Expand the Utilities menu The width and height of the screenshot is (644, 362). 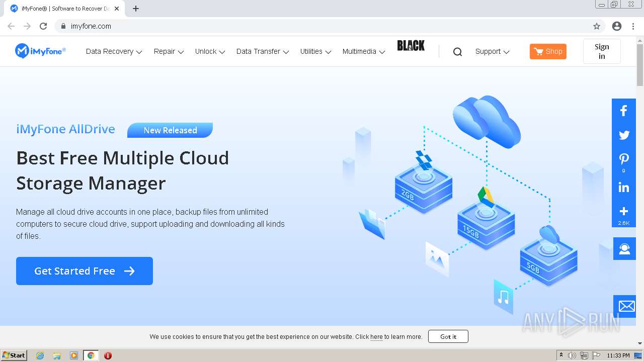click(316, 52)
